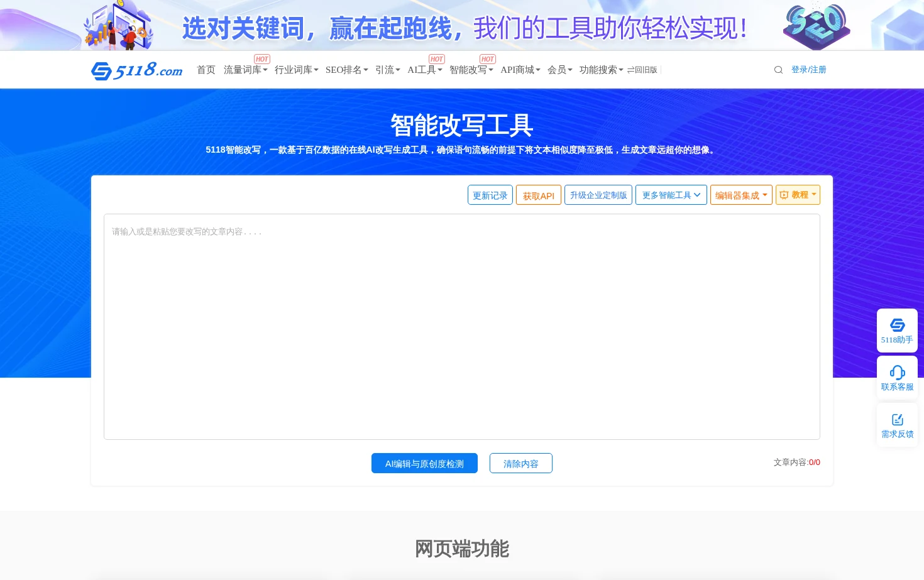Viewport: 924px width, 580px height.
Task: Open the 教程 tutorial dropdown
Action: (x=798, y=195)
